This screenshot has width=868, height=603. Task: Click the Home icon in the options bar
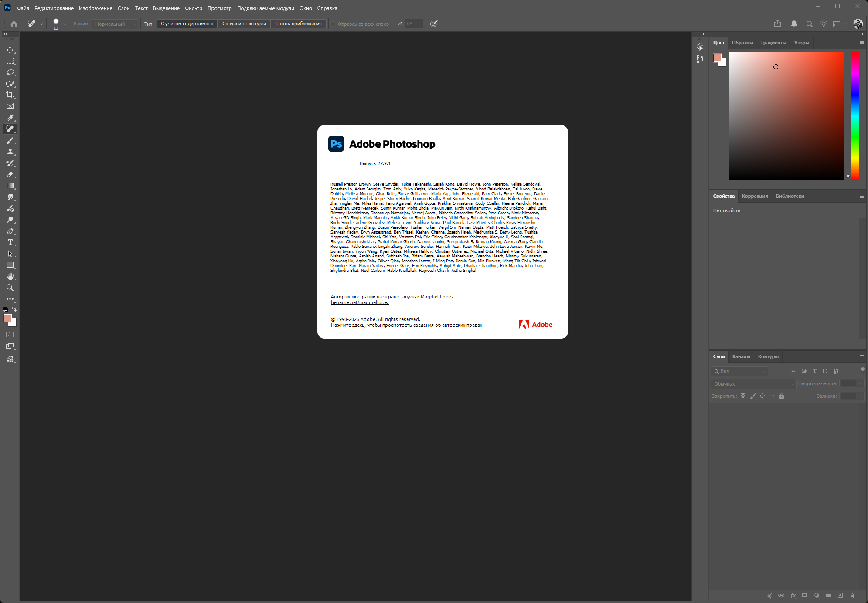click(14, 24)
